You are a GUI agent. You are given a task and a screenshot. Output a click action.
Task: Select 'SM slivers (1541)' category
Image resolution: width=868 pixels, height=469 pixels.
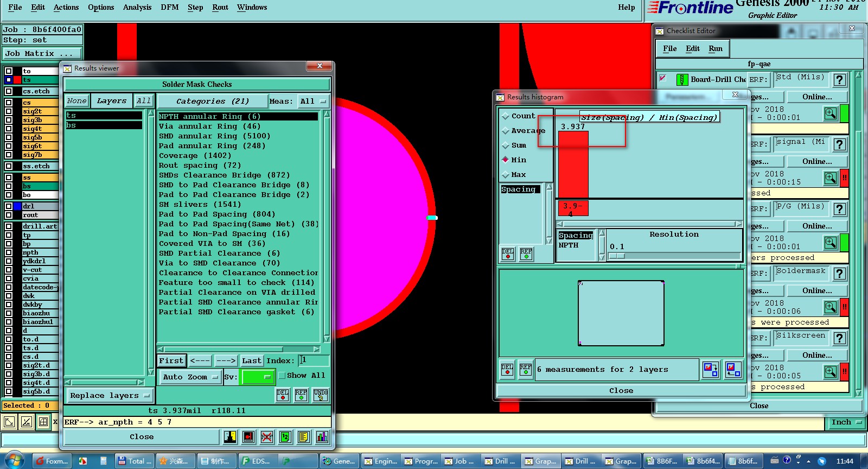click(200, 205)
